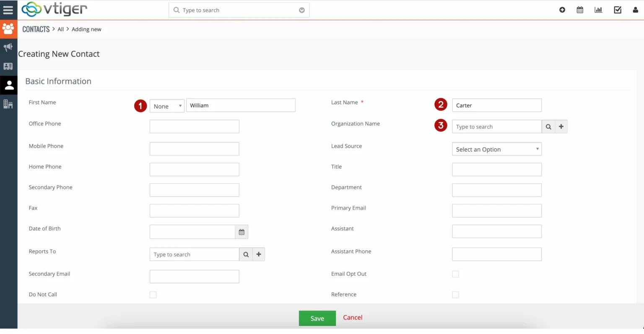The image size is (644, 334).
Task: Open the Lead Source selection dropdown
Action: click(x=496, y=149)
